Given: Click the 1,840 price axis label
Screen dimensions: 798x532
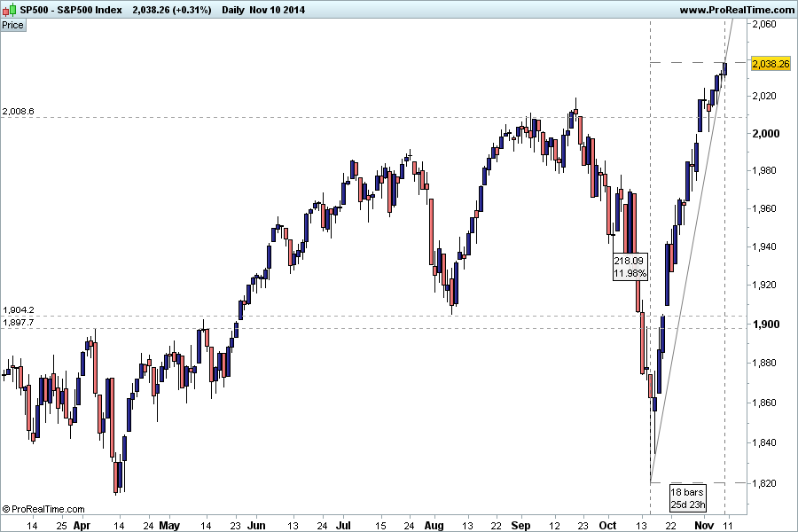Looking at the screenshot, I should coord(764,442).
